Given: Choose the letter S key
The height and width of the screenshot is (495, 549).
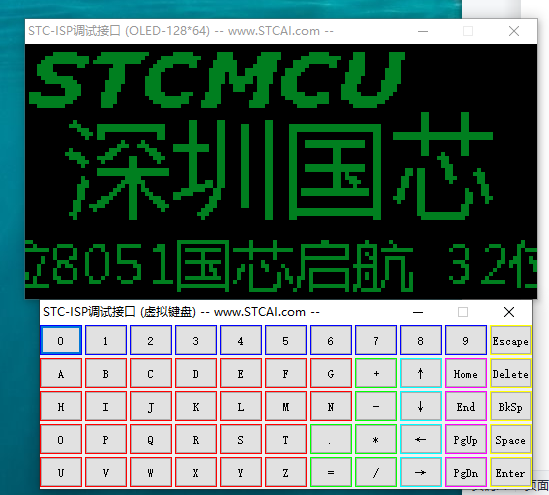Looking at the screenshot, I should pyautogui.click(x=241, y=439).
